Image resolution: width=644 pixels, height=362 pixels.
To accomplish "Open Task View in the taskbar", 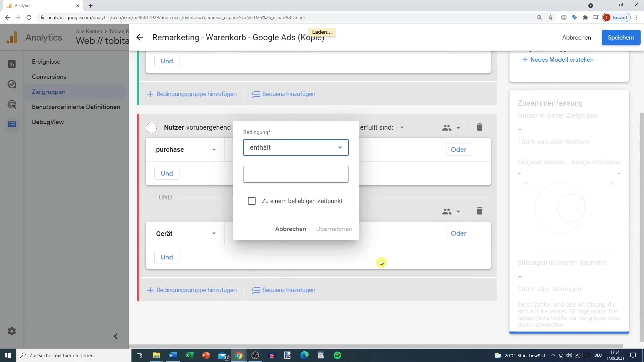I will point(140,355).
